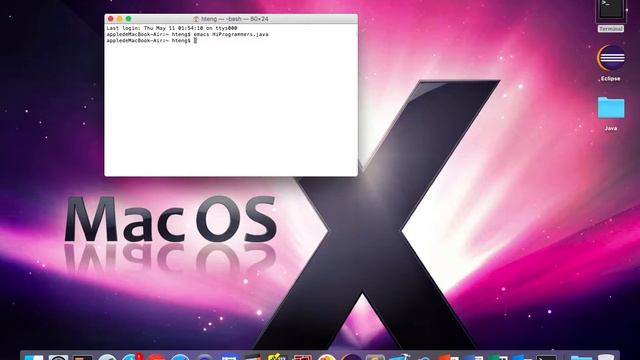This screenshot has width=640, height=360.
Task: Click the cursor at the last Terminal prompt
Action: (196, 41)
